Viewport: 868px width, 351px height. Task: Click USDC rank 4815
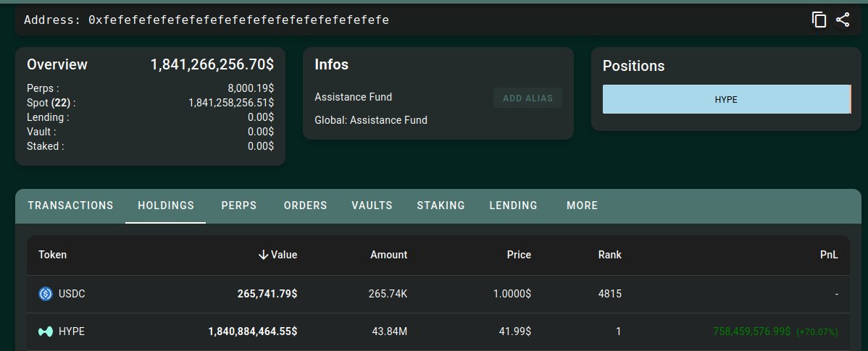click(x=609, y=294)
